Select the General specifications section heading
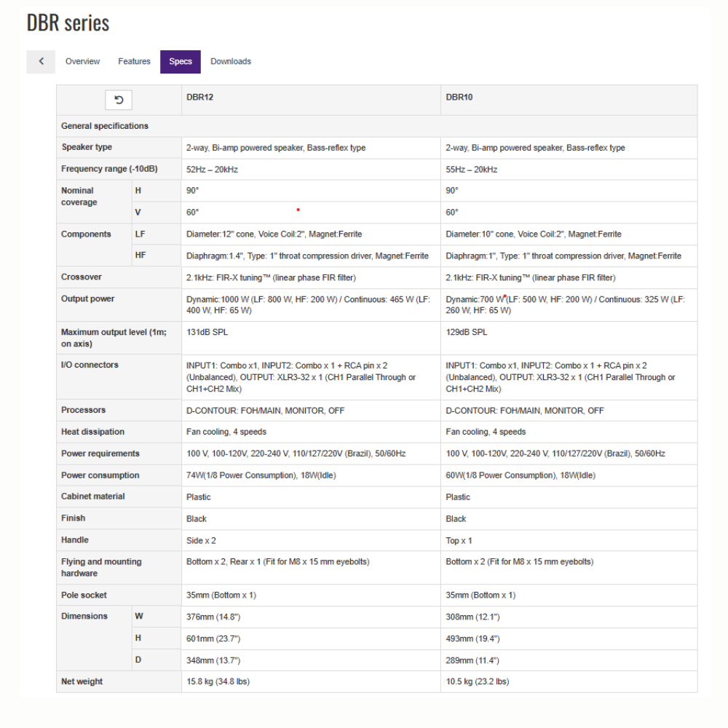This screenshot has height=728, width=728. pyautogui.click(x=105, y=126)
